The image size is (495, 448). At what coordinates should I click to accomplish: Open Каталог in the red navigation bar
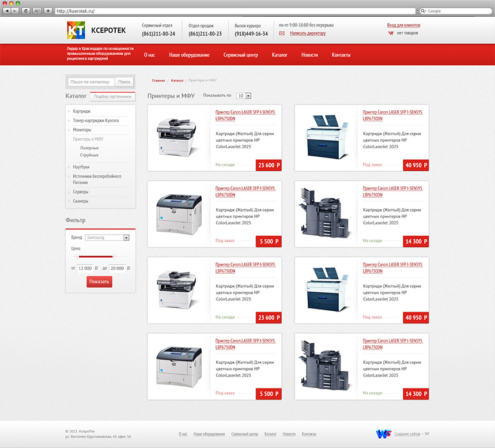279,55
